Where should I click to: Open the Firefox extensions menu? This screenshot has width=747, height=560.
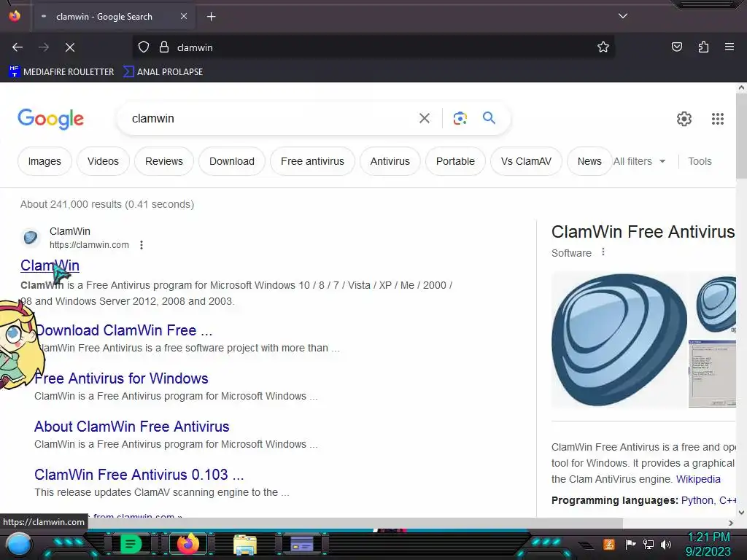tap(703, 47)
